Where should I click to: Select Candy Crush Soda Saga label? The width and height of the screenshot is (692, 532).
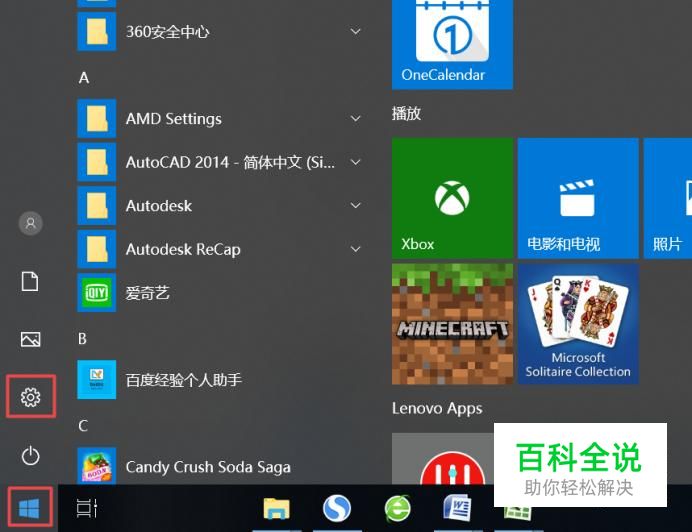point(208,467)
